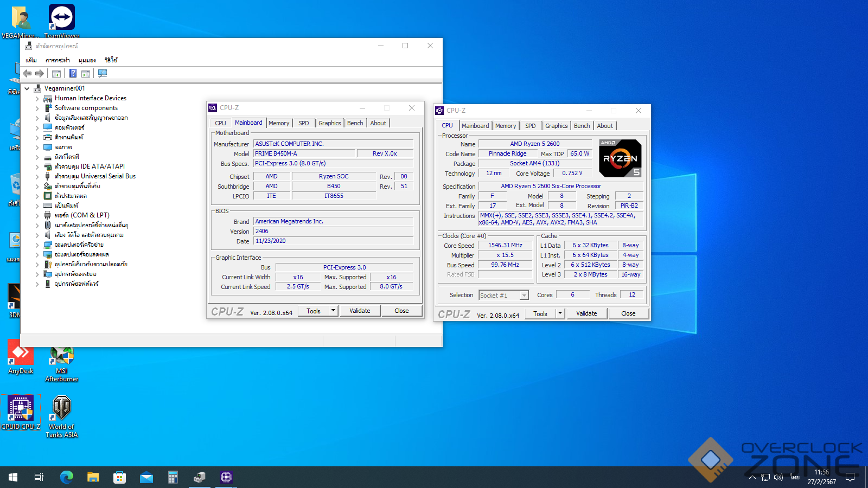Click Close button in CPU-Z Mainboard window

pyautogui.click(x=401, y=311)
